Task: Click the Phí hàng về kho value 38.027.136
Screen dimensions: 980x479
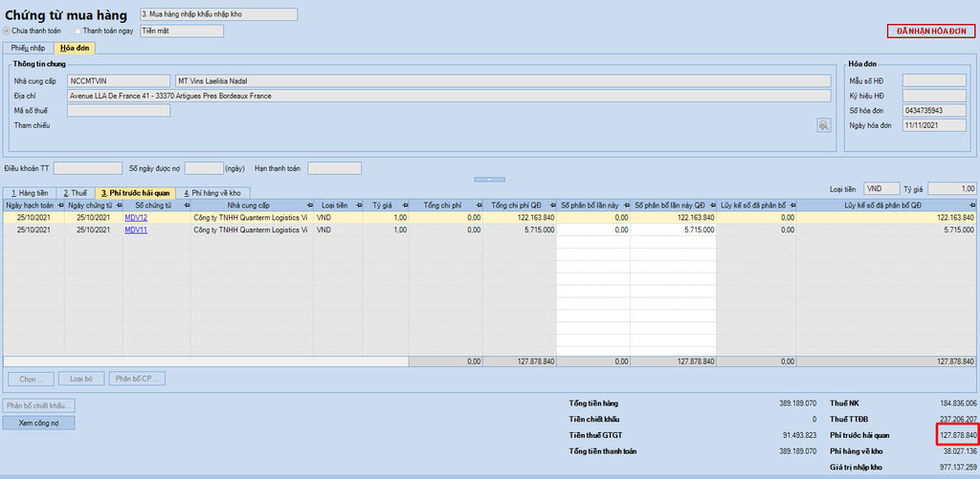Action: (x=959, y=451)
